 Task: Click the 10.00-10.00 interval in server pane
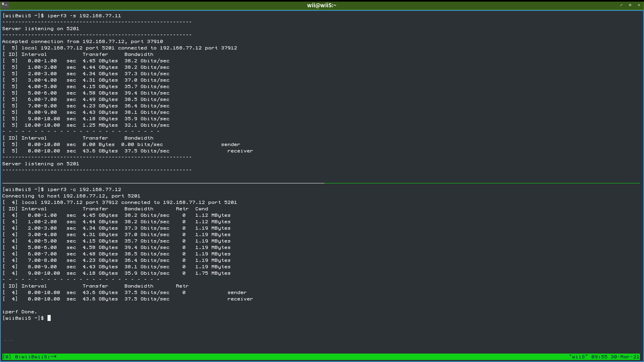pyautogui.click(x=42, y=125)
